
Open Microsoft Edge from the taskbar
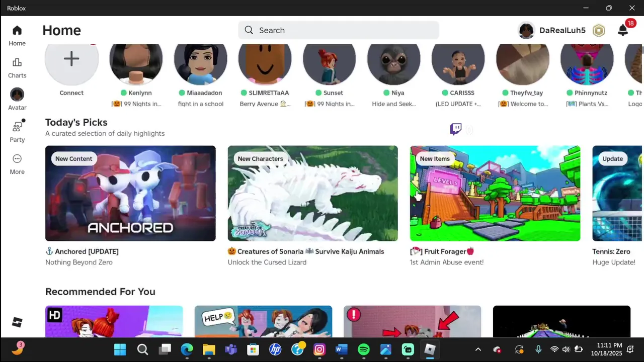coord(187,349)
